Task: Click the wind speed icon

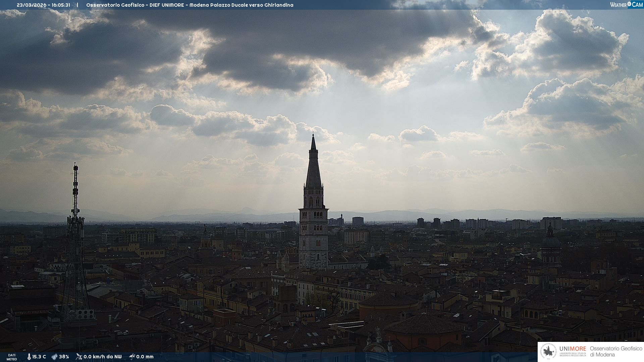Action: (79, 357)
